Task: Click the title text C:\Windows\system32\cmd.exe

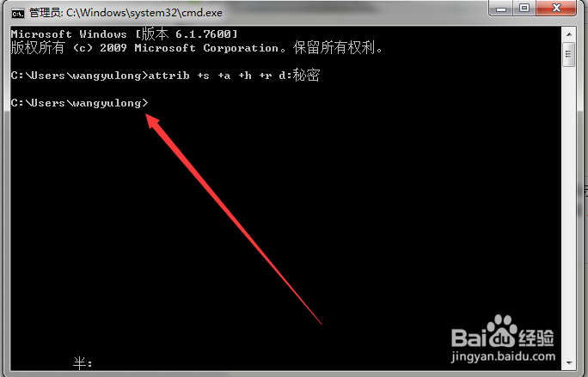Action: point(144,13)
